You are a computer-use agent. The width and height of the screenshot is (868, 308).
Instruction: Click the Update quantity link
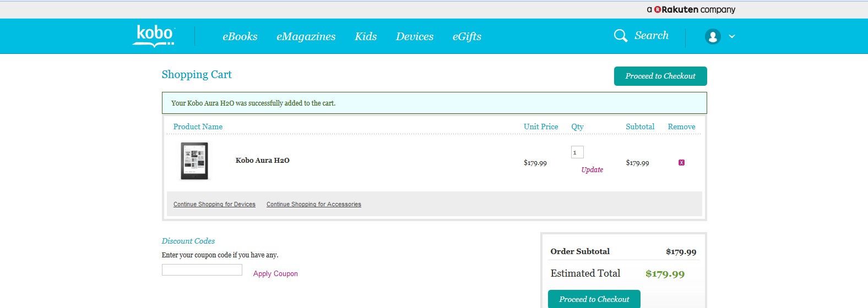tap(592, 170)
